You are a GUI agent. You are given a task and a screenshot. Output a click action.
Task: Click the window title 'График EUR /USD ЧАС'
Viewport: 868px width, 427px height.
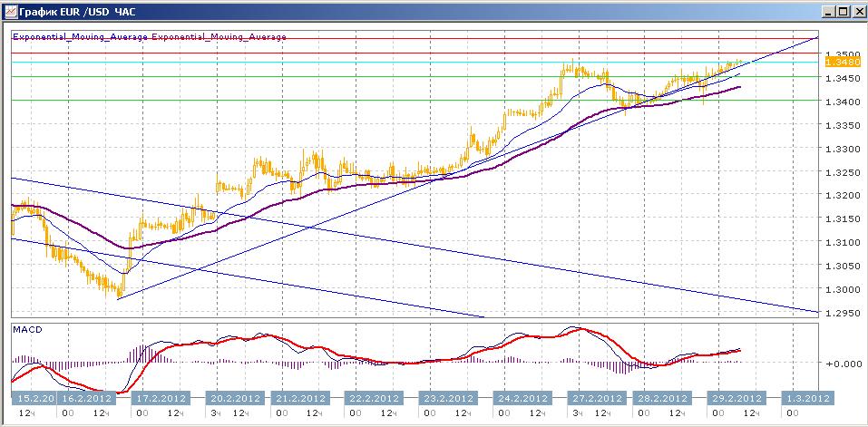coord(77,11)
